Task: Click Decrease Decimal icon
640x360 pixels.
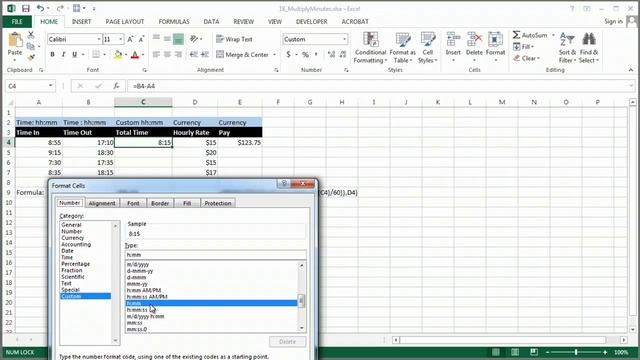Action: coord(343,54)
